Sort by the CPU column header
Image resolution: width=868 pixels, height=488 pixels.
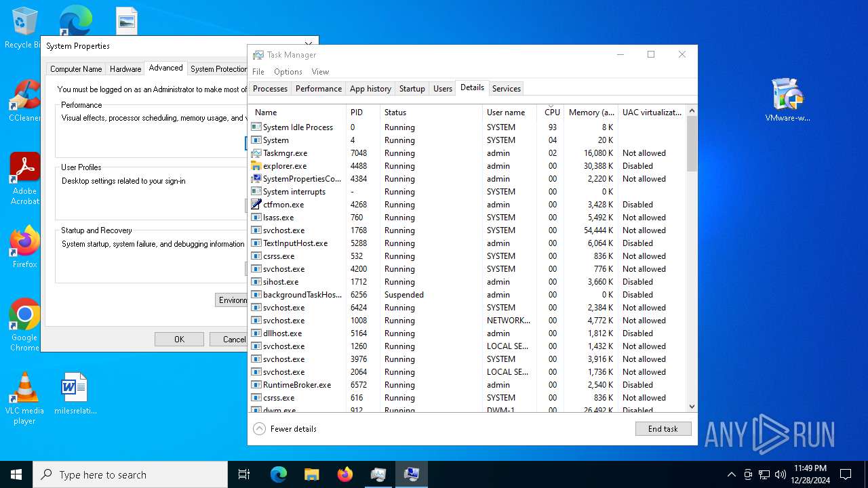coord(551,113)
